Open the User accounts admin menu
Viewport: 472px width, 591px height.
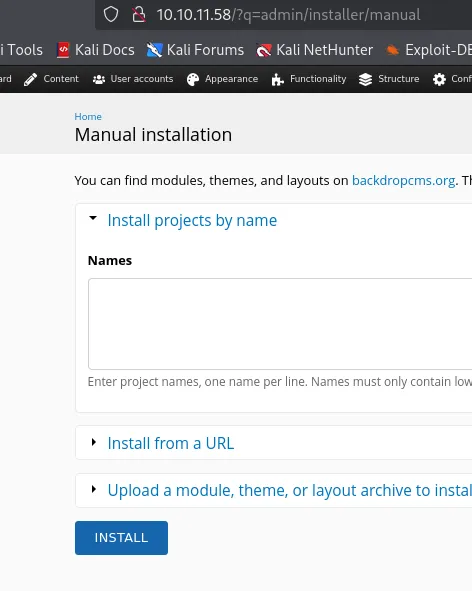click(x=133, y=79)
